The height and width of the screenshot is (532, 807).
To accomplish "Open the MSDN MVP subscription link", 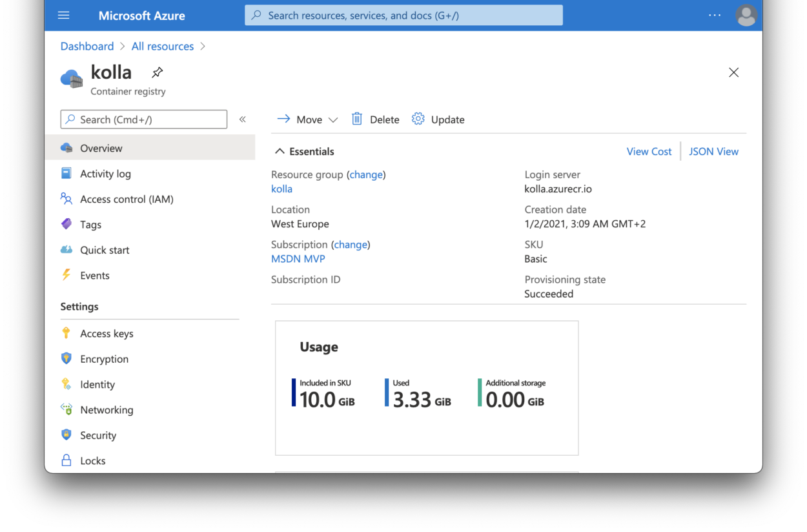I will pyautogui.click(x=298, y=258).
